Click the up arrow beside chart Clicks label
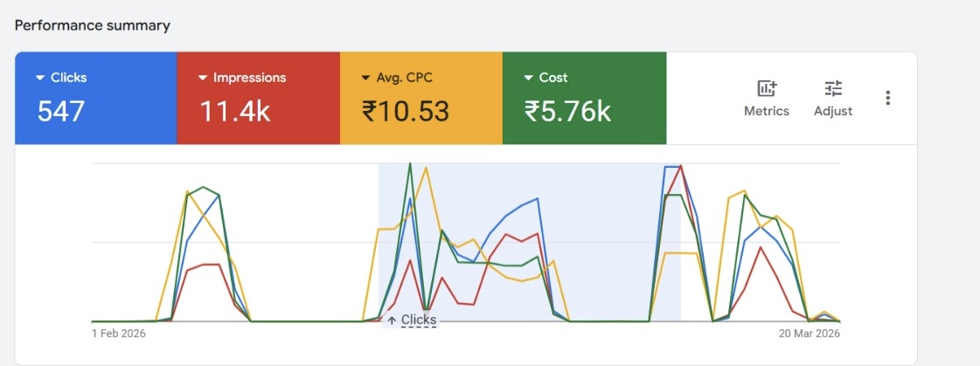The image size is (980, 366). (x=392, y=321)
